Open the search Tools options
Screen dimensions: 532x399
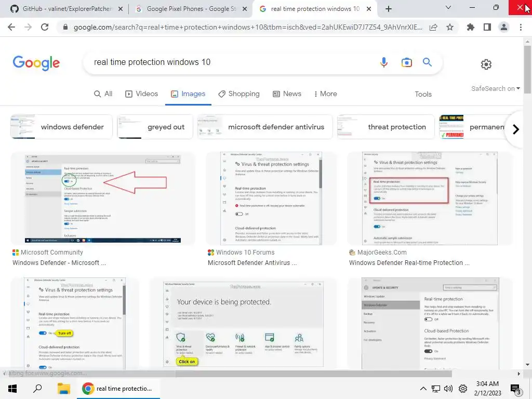coord(423,94)
